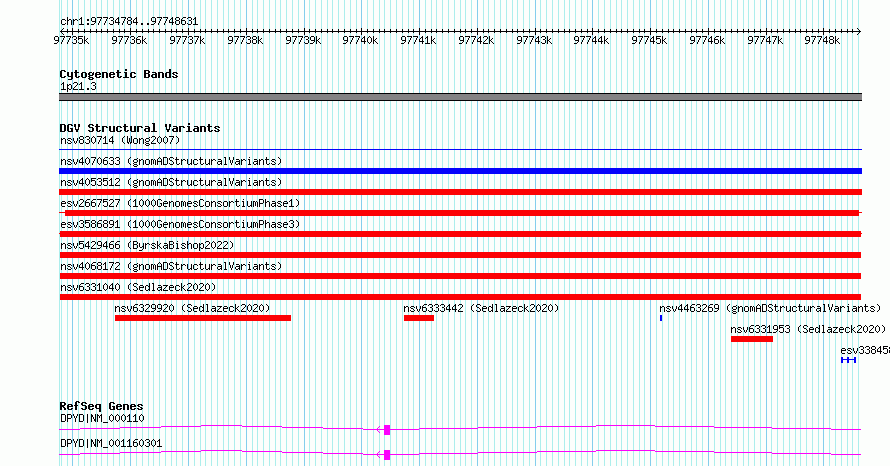Click the 97741k ruler tick label
This screenshot has width=890, height=466.
tap(418, 40)
